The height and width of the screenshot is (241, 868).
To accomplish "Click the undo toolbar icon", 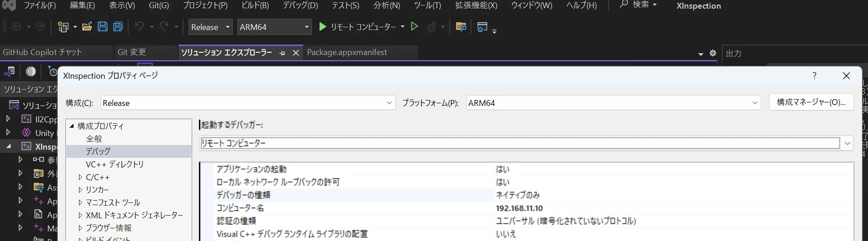I will click(x=139, y=27).
